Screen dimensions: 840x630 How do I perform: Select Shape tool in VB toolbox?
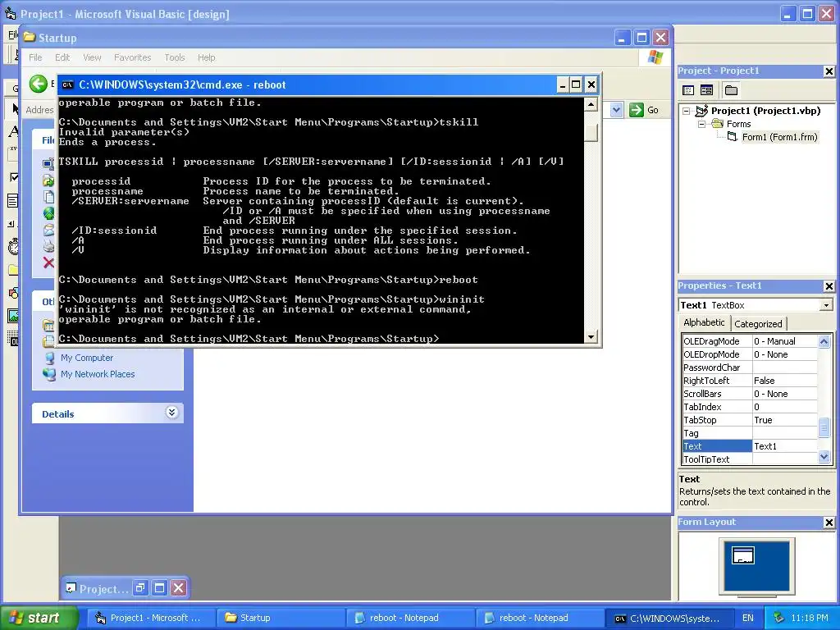pyautogui.click(x=13, y=293)
